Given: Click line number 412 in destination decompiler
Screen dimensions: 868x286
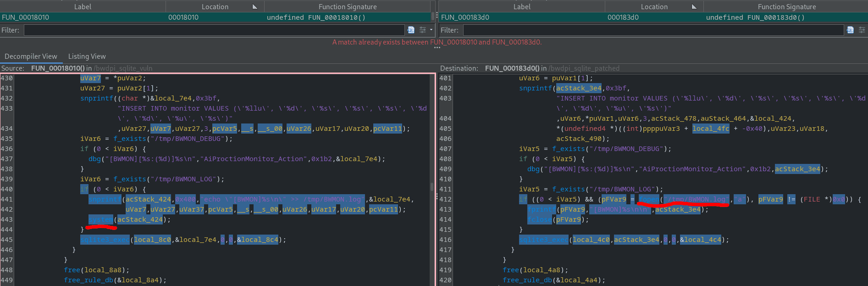Looking at the screenshot, I should (445, 199).
